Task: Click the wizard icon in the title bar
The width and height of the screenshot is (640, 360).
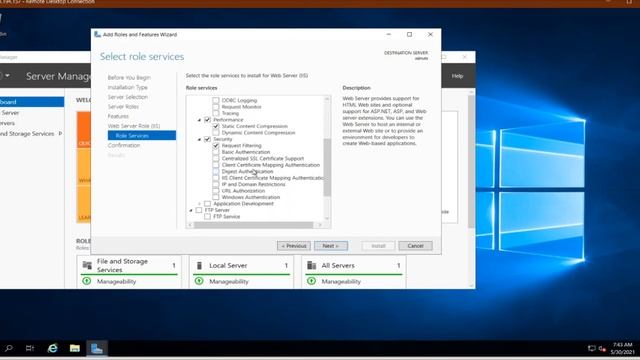Action: coord(97,34)
